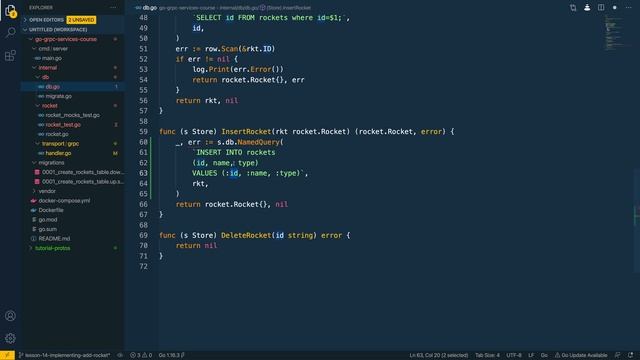Split the editor to the right

coord(601,8)
